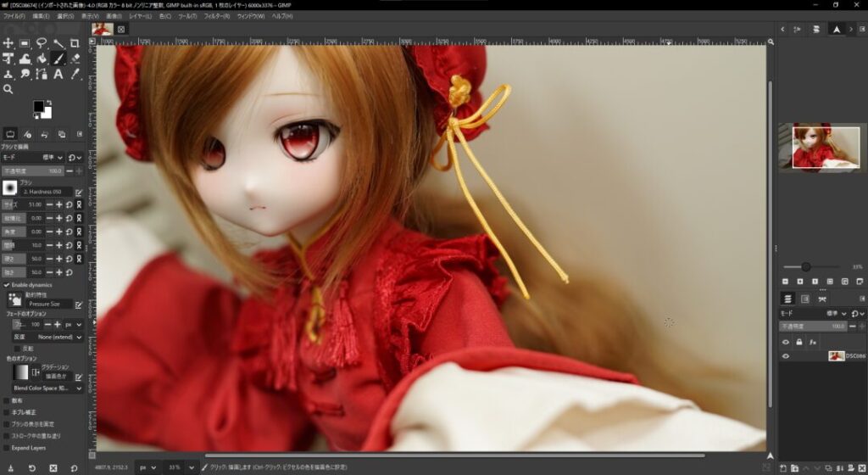The image size is (868, 475).
Task: Toggle the Expand Layers checkbox
Action: (7, 448)
